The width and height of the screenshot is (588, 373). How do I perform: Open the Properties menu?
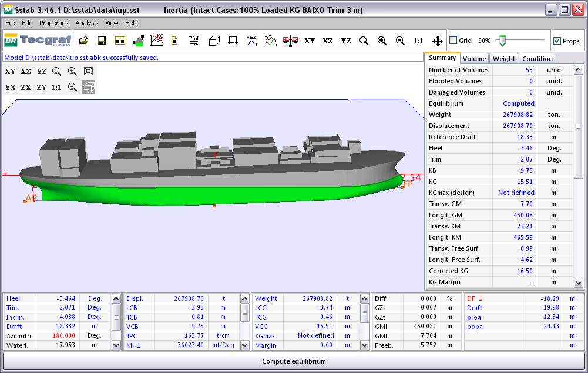(54, 23)
